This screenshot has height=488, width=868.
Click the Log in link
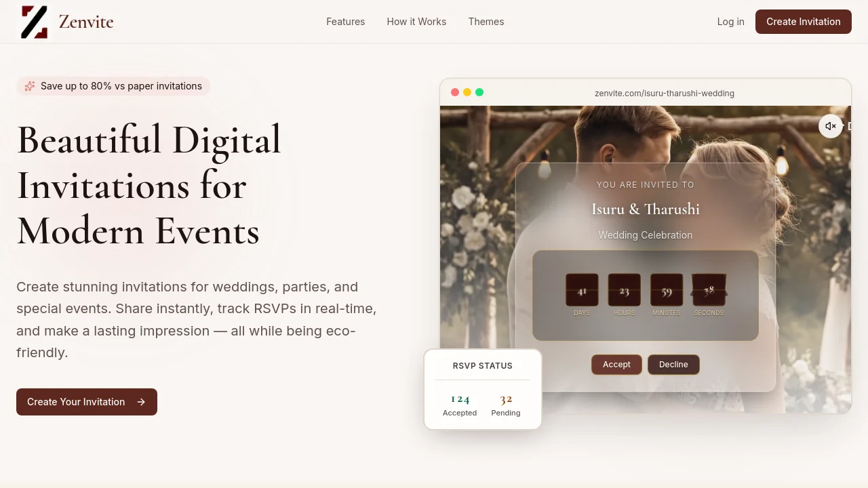point(730,22)
